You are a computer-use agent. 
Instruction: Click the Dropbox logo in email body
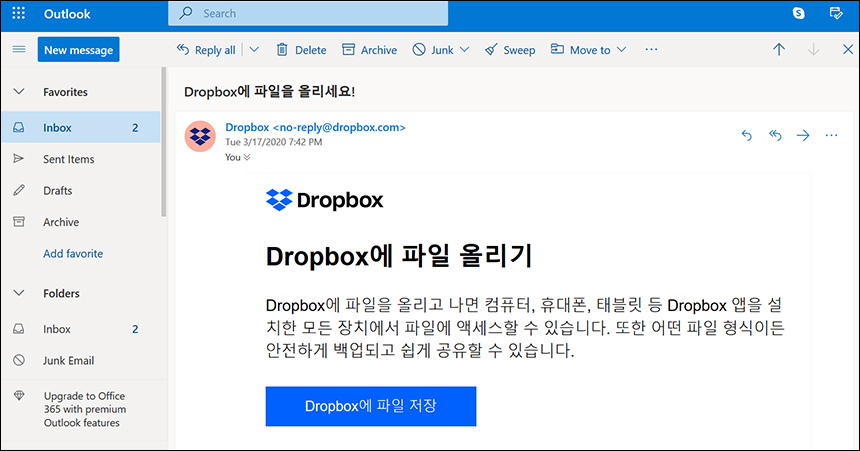coord(325,200)
